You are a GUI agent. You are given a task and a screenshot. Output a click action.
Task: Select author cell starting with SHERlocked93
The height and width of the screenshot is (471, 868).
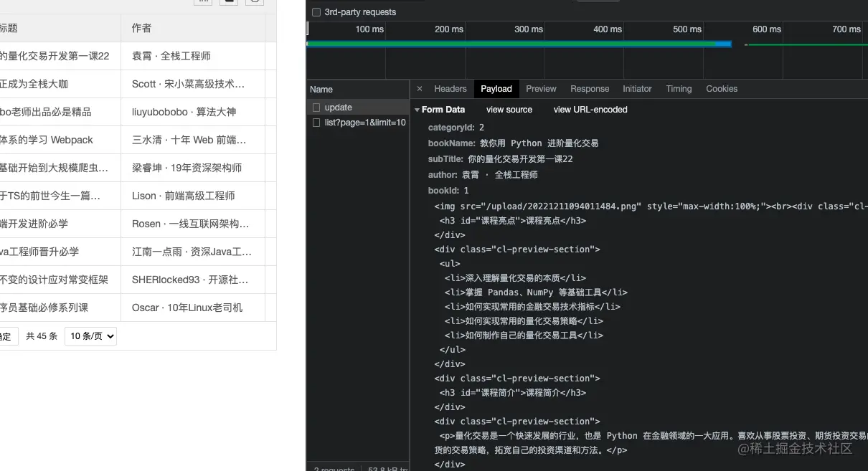tap(193, 280)
